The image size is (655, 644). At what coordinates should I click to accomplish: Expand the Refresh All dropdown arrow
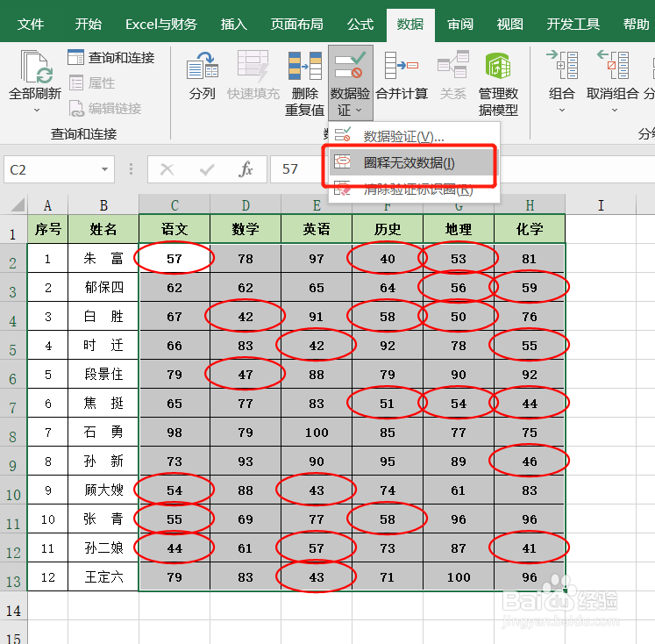(x=37, y=110)
